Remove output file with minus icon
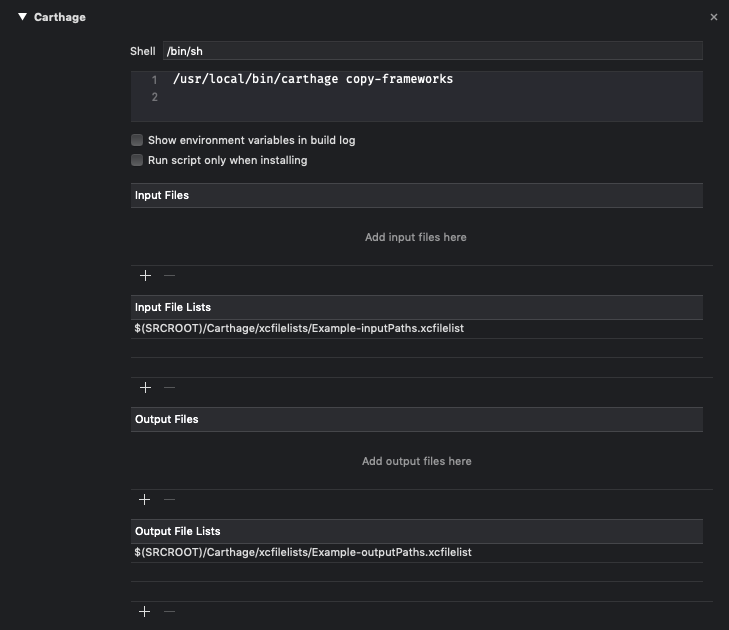This screenshot has height=630, width=729. [169, 499]
